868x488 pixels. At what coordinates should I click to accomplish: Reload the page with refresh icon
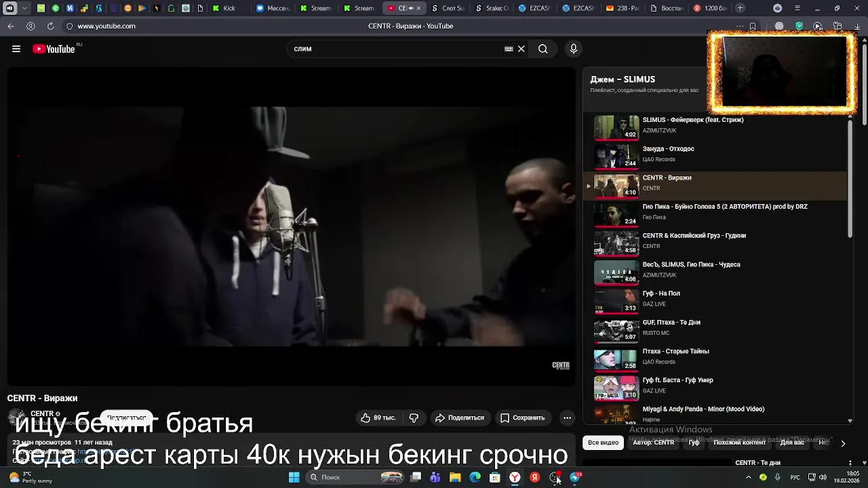[x=50, y=26]
